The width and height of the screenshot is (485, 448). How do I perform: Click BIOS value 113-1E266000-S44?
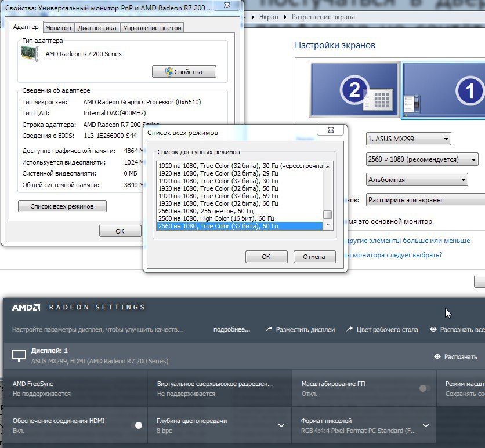[110, 136]
